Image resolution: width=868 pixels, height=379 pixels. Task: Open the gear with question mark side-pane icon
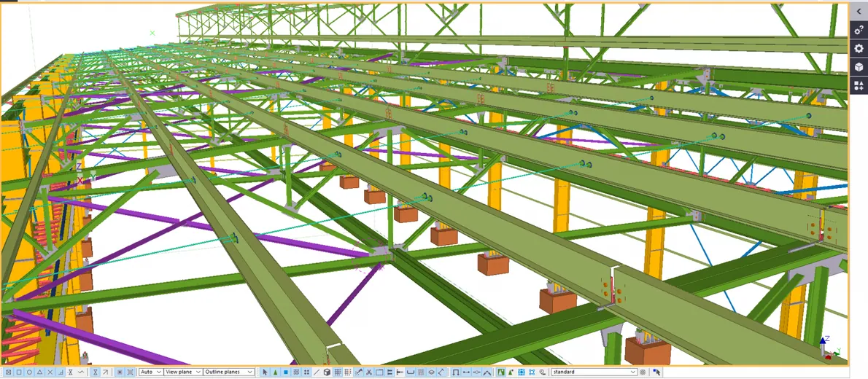[x=859, y=30]
